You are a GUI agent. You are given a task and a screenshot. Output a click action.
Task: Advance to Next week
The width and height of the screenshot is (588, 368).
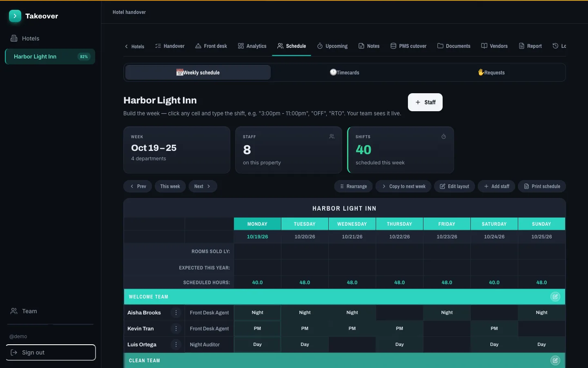coord(203,186)
